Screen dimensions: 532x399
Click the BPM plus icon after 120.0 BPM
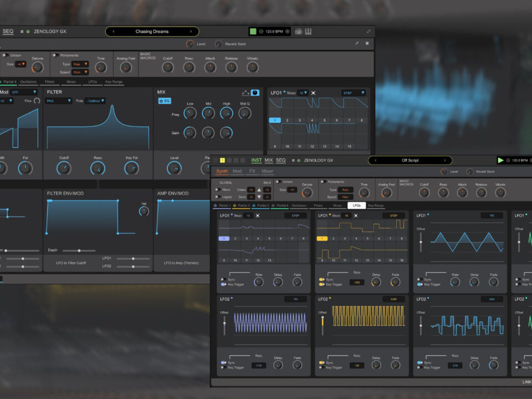pos(287,32)
